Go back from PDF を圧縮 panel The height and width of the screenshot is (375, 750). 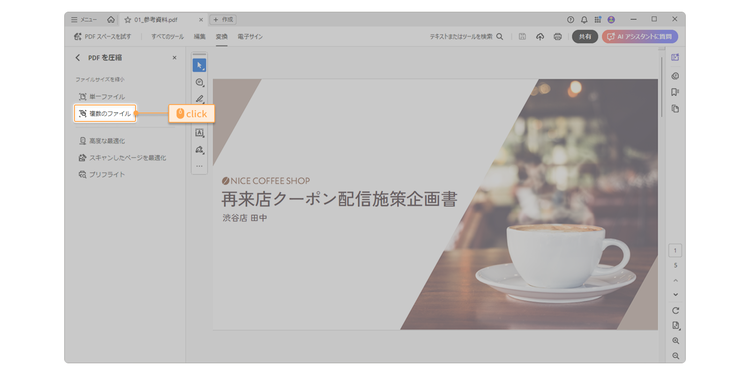(78, 57)
